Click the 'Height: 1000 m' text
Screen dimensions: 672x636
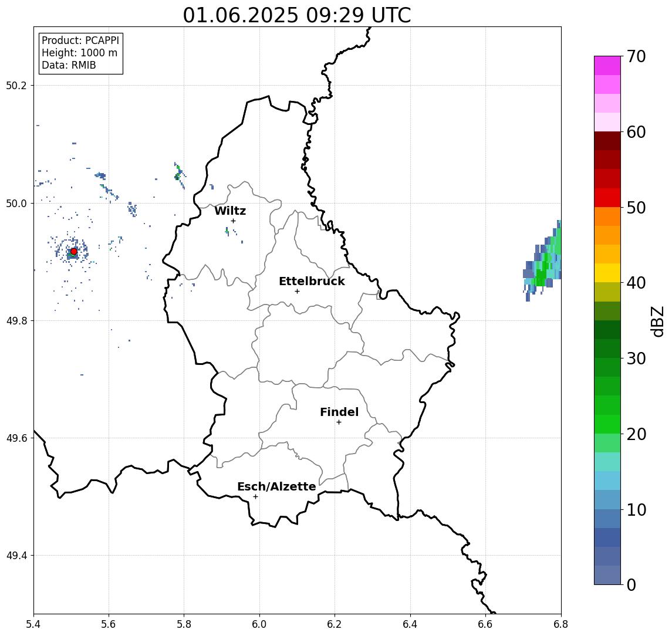pyautogui.click(x=79, y=53)
